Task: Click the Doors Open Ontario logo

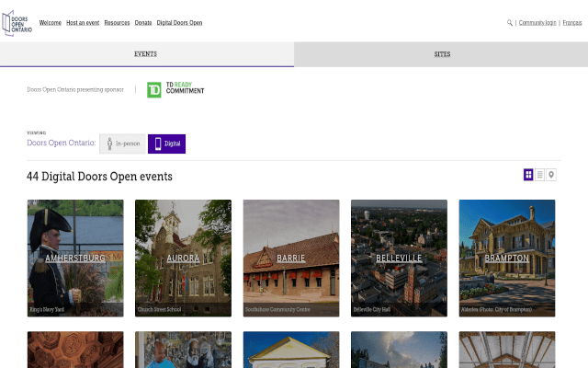Action: pos(17,22)
